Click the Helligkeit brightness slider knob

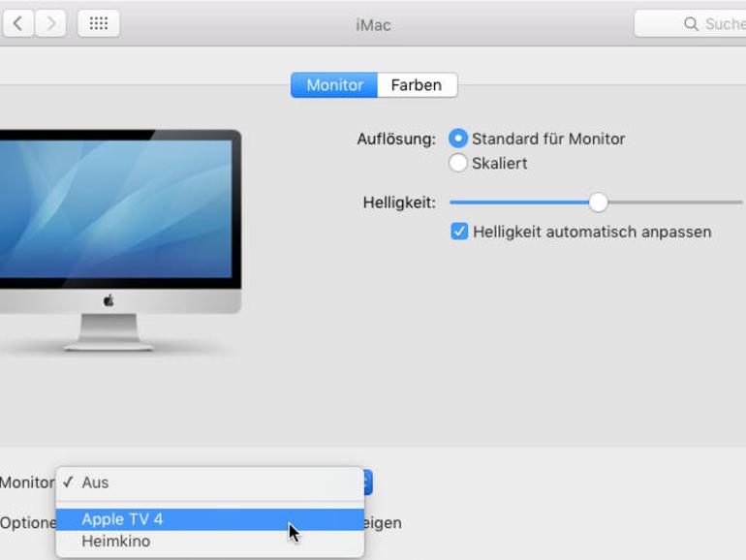tap(598, 202)
